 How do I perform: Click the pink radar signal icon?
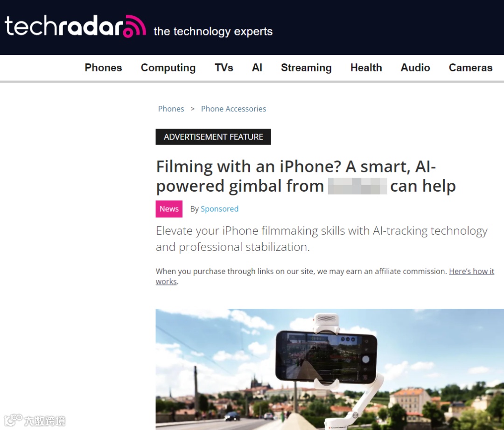coord(134,26)
